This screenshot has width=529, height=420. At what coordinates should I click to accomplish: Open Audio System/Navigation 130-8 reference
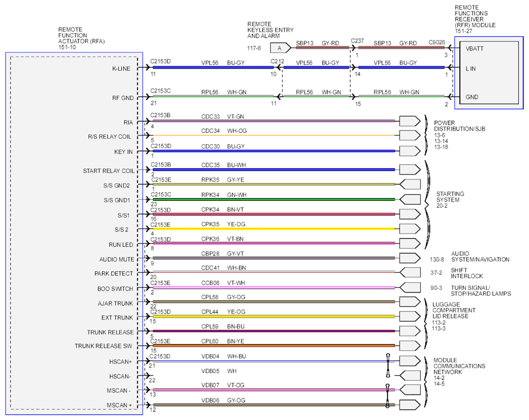pyautogui.click(x=437, y=260)
